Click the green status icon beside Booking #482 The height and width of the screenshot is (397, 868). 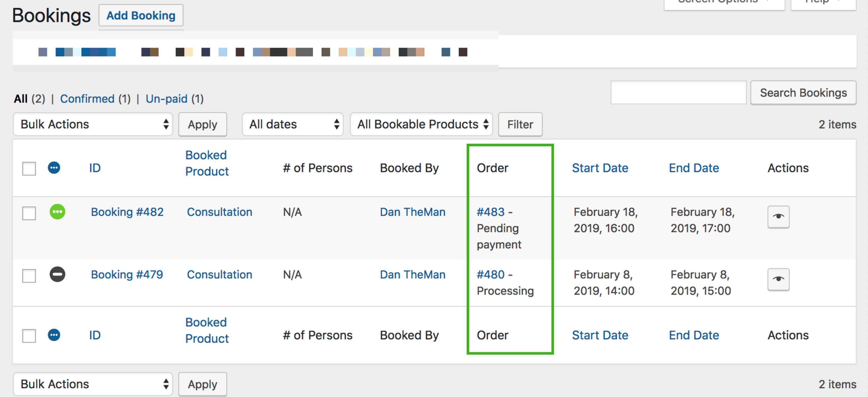coord(57,212)
